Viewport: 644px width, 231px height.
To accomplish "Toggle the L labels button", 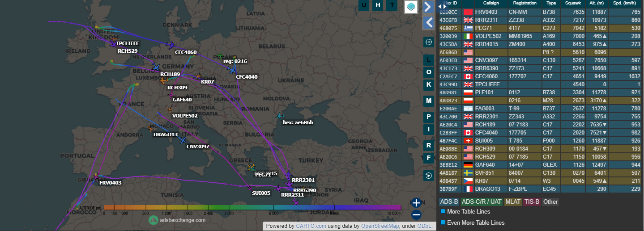I will coord(429,59).
